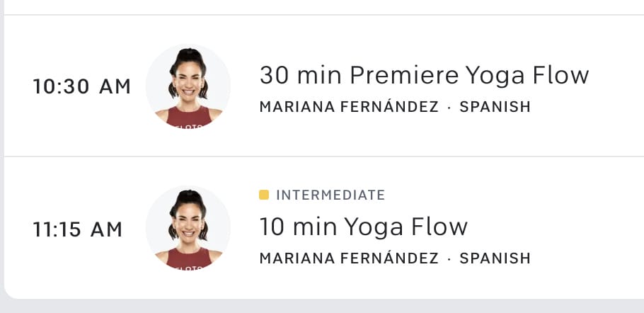Tap Mariana Fernández under Premiere Yoga Flow
The height and width of the screenshot is (313, 644).
pyautogui.click(x=349, y=108)
